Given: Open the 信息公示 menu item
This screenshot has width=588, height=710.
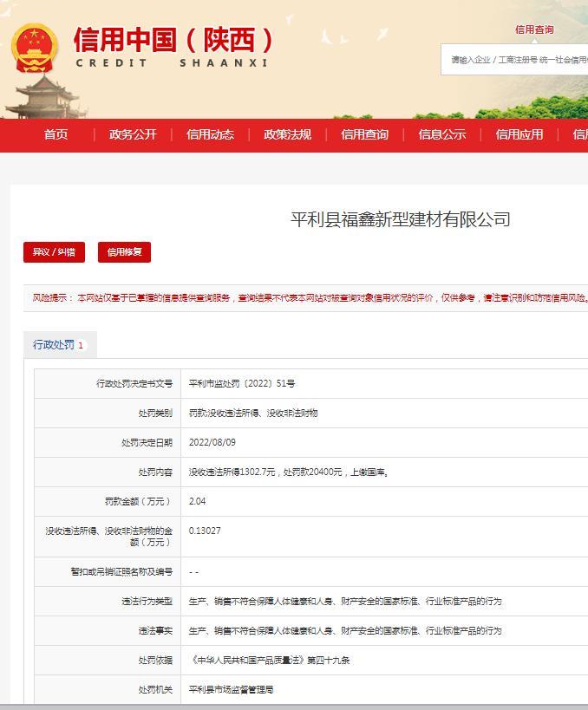Looking at the screenshot, I should click(442, 134).
